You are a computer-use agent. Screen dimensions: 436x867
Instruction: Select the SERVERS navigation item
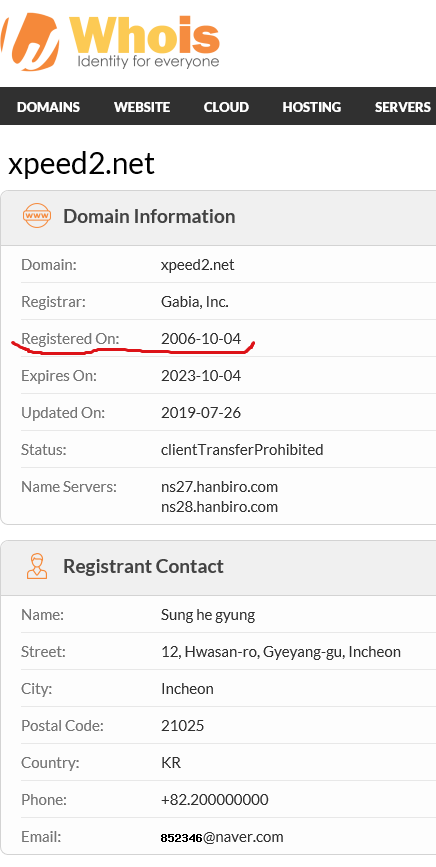(403, 107)
